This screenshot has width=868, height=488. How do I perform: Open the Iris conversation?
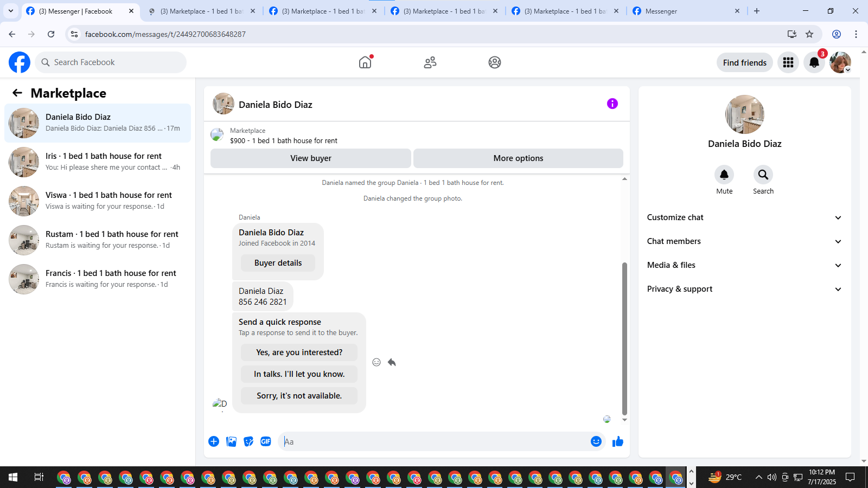tap(98, 162)
